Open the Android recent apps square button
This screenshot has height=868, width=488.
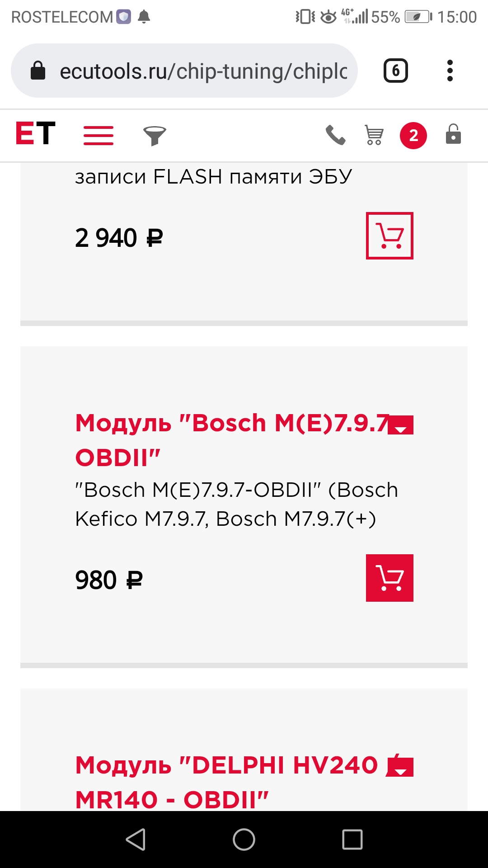click(352, 840)
